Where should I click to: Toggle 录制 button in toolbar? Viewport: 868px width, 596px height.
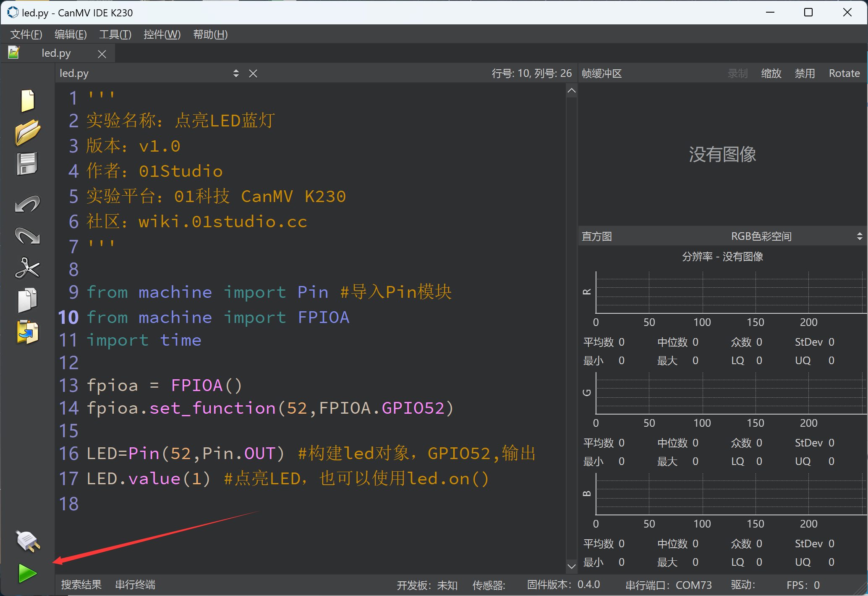click(x=737, y=73)
